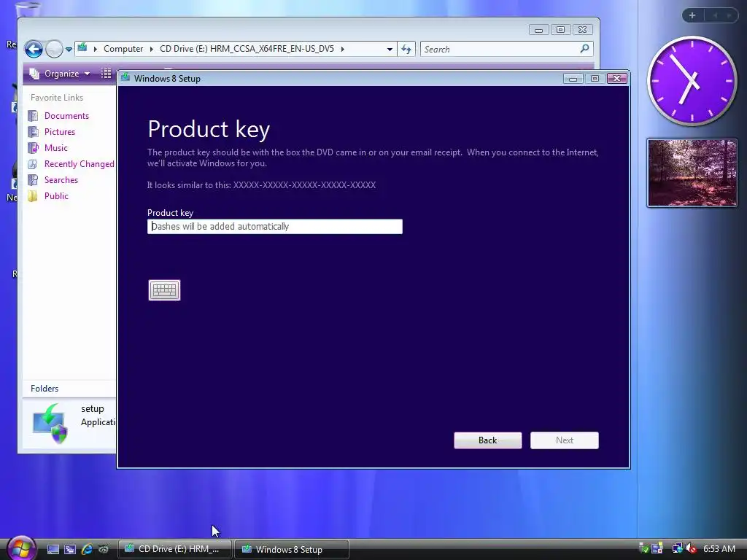Image resolution: width=747 pixels, height=560 pixels.
Task: Switch to CD Drive (E:) taskbar button
Action: (174, 549)
